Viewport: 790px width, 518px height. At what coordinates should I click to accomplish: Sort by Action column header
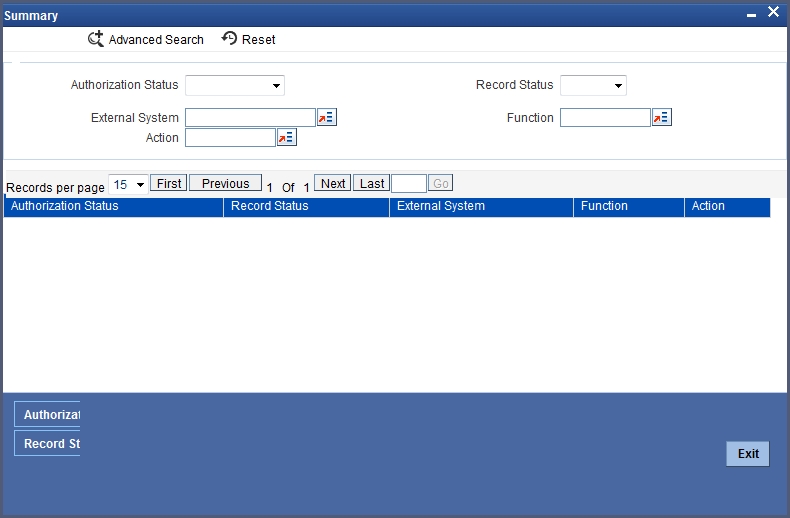click(727, 207)
